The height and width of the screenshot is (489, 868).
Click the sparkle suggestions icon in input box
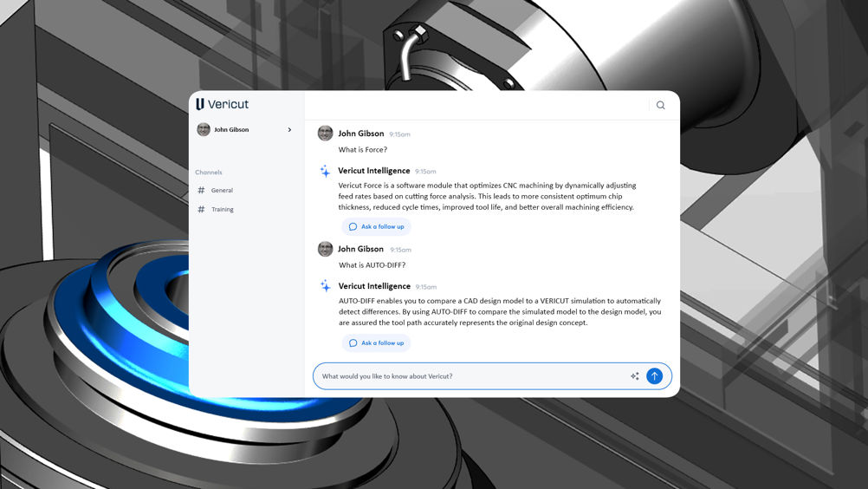pyautogui.click(x=635, y=376)
